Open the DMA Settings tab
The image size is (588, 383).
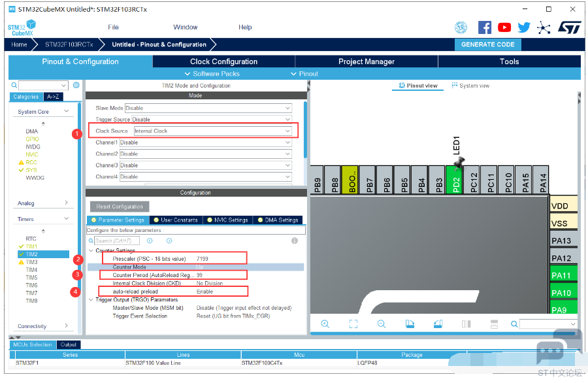pyautogui.click(x=278, y=220)
